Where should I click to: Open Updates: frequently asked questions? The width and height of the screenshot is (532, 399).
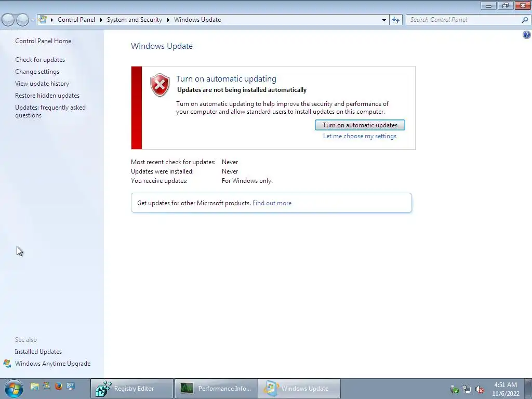pos(50,111)
